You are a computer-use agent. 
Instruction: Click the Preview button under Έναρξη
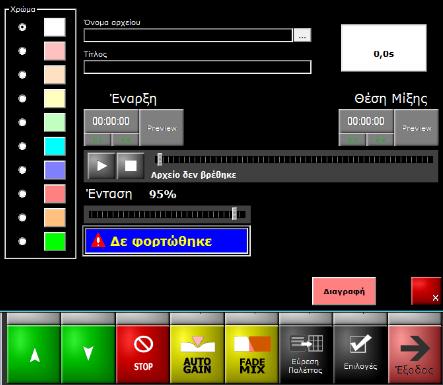(162, 128)
